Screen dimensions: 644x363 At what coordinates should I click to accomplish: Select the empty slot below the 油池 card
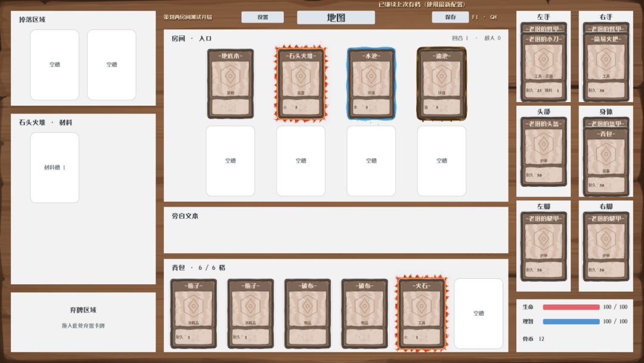pyautogui.click(x=441, y=161)
